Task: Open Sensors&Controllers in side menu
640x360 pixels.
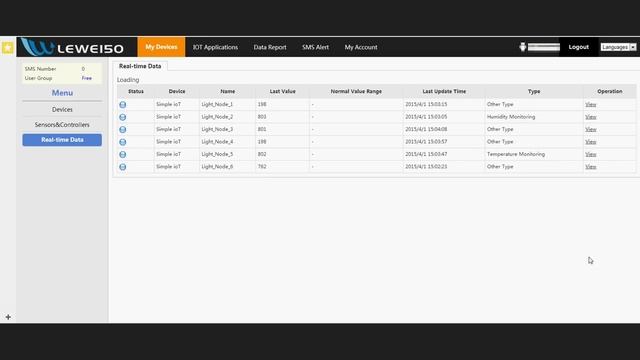Action: click(62, 124)
